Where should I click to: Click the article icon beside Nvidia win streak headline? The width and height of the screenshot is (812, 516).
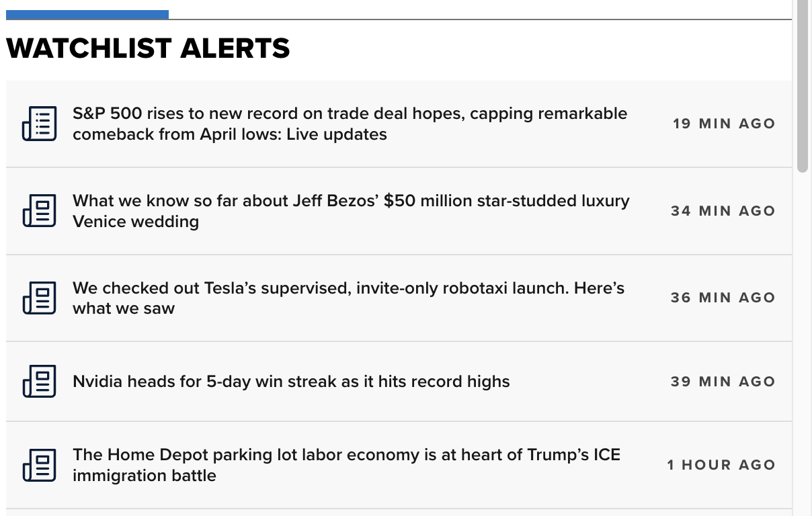coord(40,381)
